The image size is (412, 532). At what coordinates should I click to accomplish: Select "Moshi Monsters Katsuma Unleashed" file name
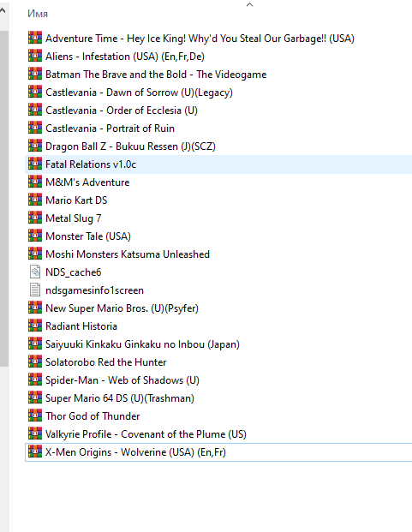[x=128, y=254]
